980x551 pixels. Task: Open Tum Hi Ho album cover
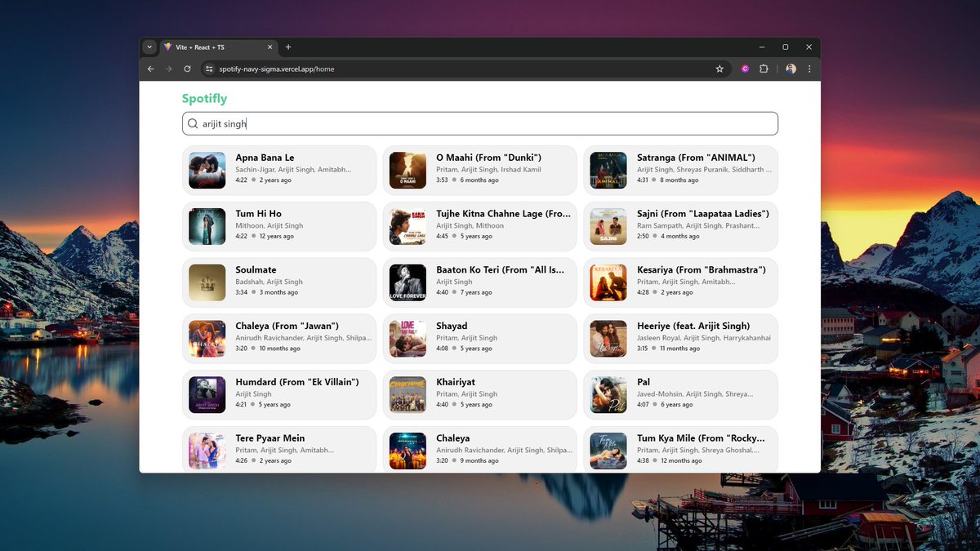pos(207,227)
